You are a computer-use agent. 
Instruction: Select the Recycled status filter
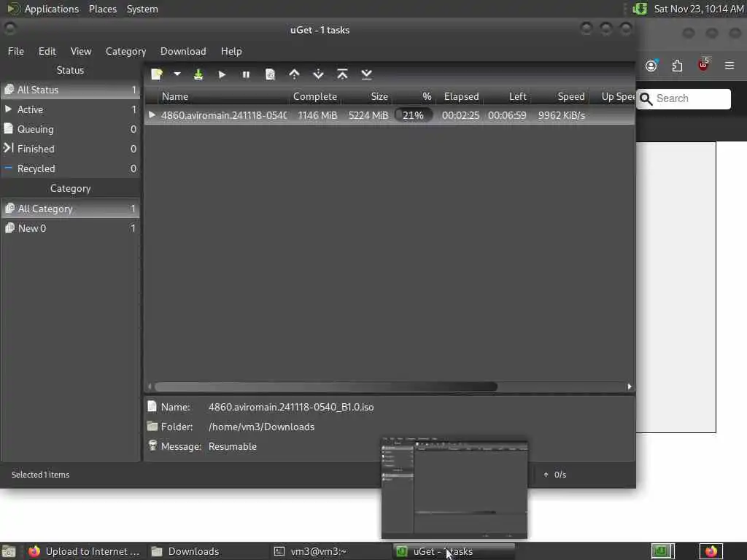coord(71,168)
